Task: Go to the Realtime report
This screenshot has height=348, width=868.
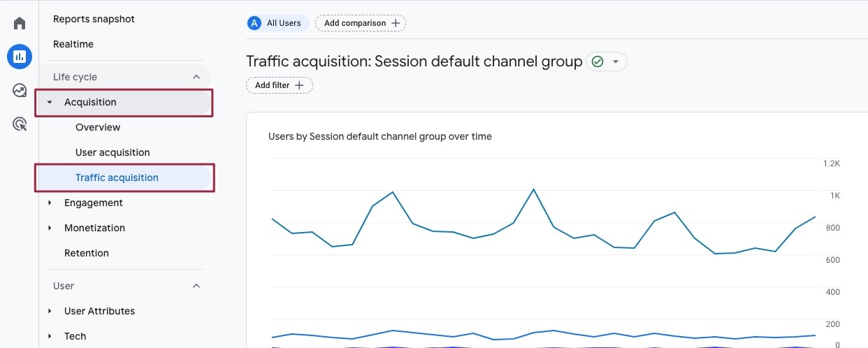Action: click(73, 44)
